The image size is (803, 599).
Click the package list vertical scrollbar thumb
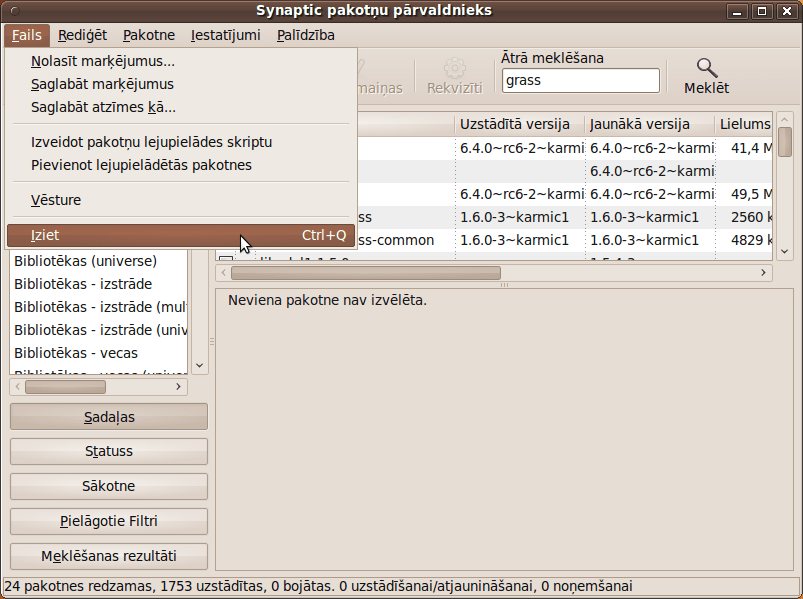[x=785, y=142]
